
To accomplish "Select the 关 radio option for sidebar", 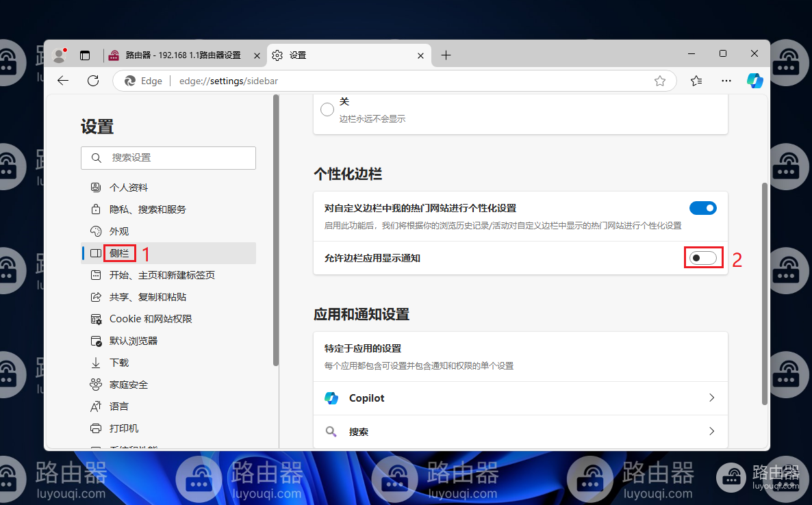I will click(327, 109).
